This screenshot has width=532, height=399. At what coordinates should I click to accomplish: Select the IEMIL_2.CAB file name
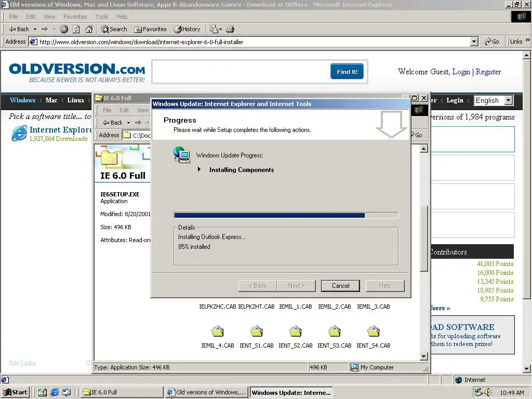(x=335, y=307)
